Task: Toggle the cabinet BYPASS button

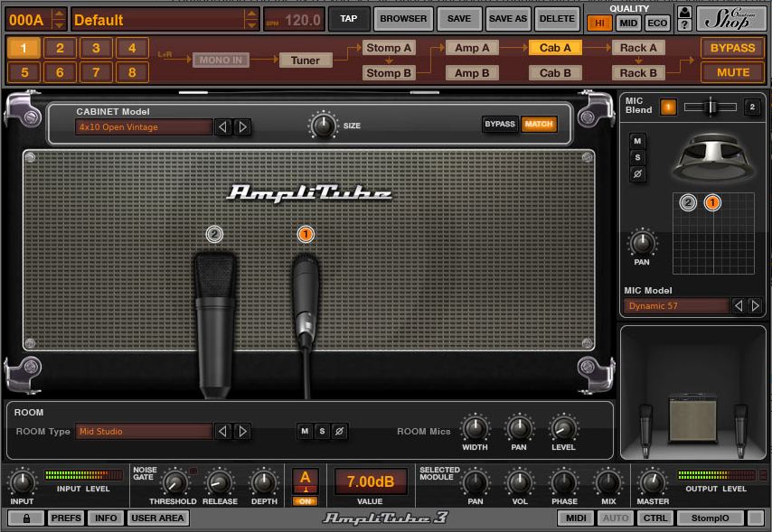Action: tap(499, 124)
